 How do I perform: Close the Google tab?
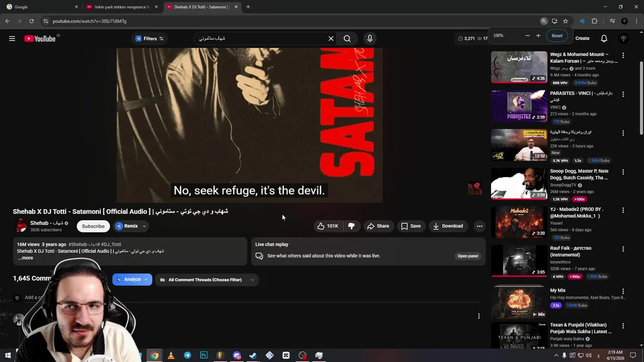[x=76, y=7]
